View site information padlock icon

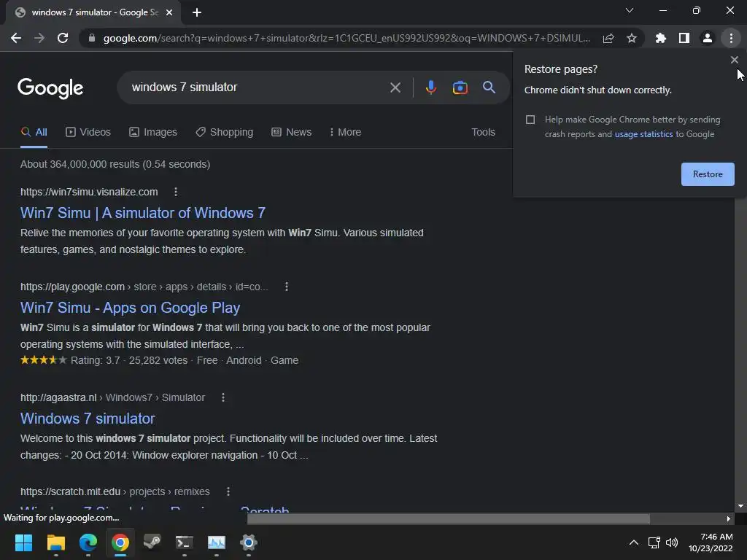[x=92, y=38]
